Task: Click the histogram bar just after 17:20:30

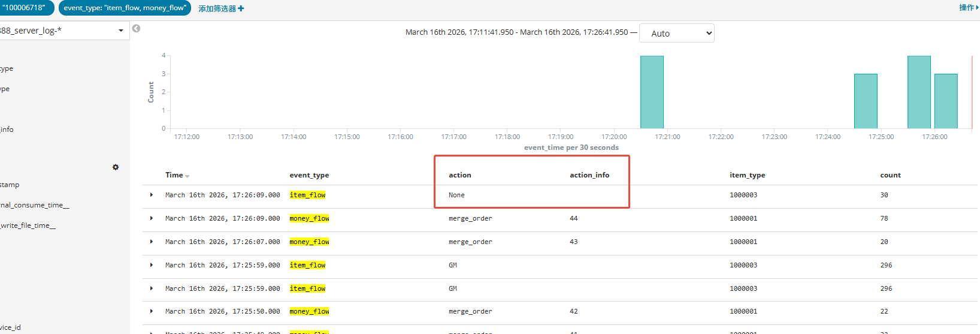Action: [652, 92]
